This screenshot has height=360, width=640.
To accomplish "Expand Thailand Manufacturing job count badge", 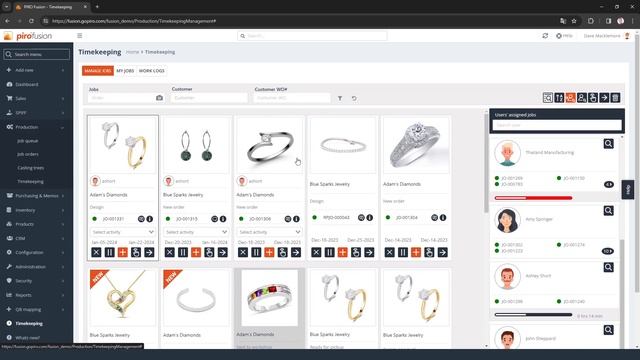I will (608, 184).
